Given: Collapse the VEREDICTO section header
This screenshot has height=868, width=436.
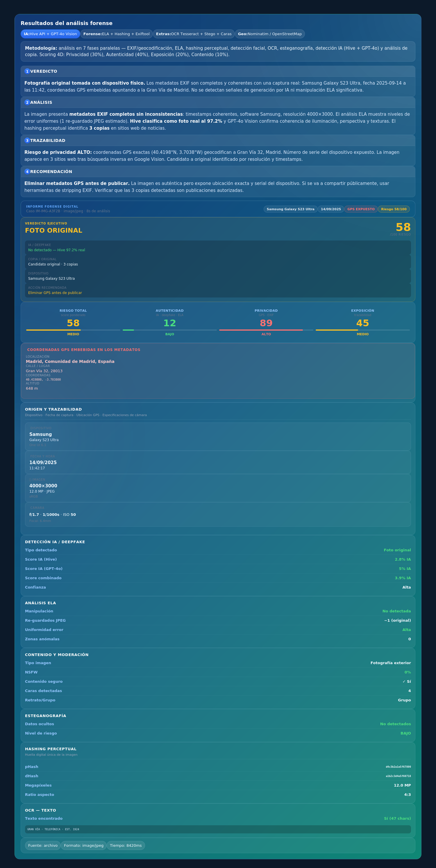Looking at the screenshot, I should pyautogui.click(x=218, y=72).
